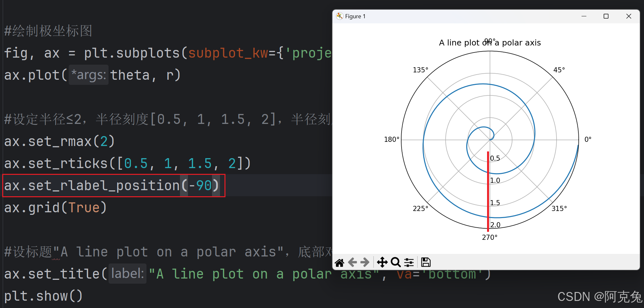Select the Home reset-view tool in the figure toolbar
Image resolution: width=644 pixels, height=308 pixels.
click(340, 262)
